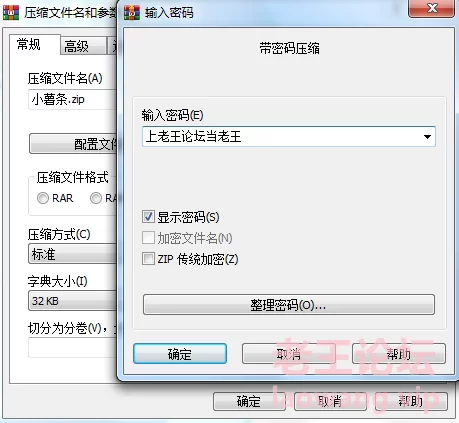Expand the password history dropdown arrow
This screenshot has width=459, height=423.
[x=427, y=137]
